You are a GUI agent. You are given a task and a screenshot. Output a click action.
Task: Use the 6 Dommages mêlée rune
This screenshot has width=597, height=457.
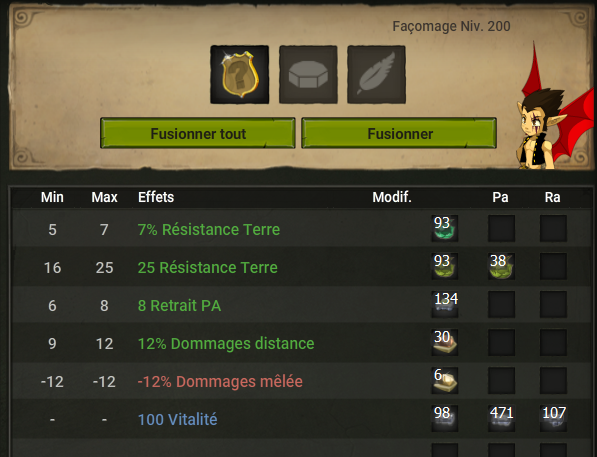[444, 381]
